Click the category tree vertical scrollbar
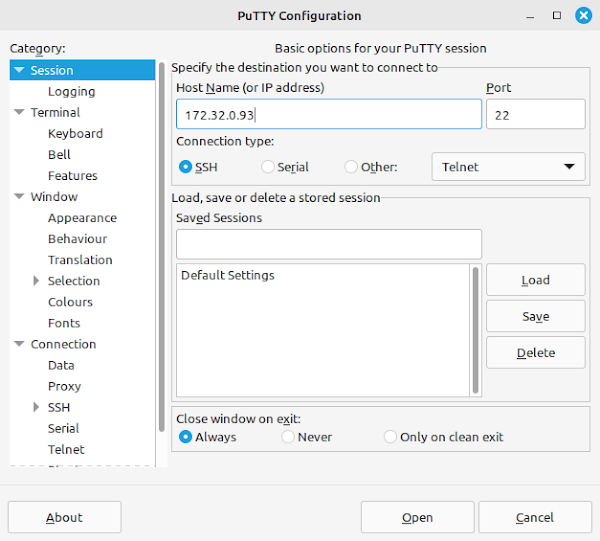This screenshot has height=541, width=600. click(x=161, y=247)
